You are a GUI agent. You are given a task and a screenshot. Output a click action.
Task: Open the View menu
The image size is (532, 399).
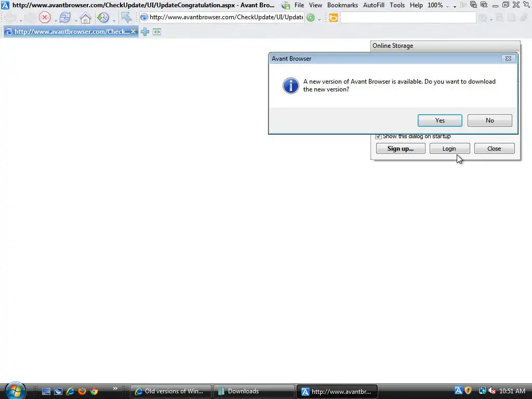click(x=315, y=5)
